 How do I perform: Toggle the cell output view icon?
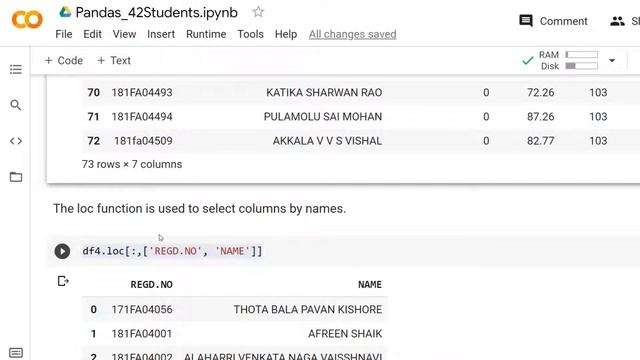tap(63, 281)
